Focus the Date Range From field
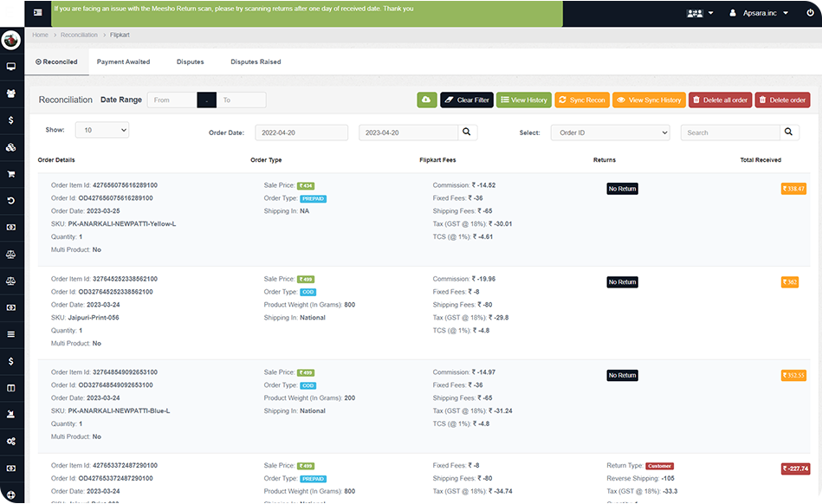 [x=172, y=100]
